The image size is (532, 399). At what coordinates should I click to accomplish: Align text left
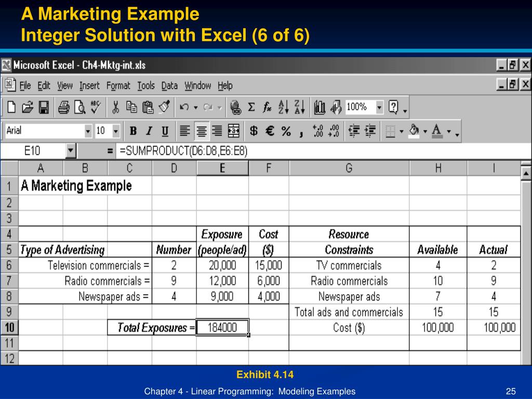tap(184, 130)
